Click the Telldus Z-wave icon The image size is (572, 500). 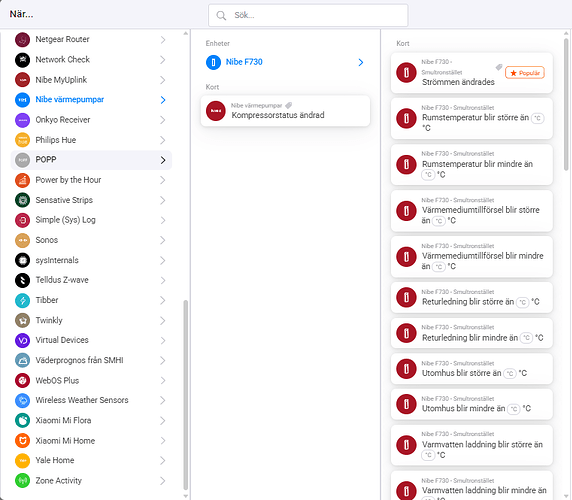click(22, 280)
